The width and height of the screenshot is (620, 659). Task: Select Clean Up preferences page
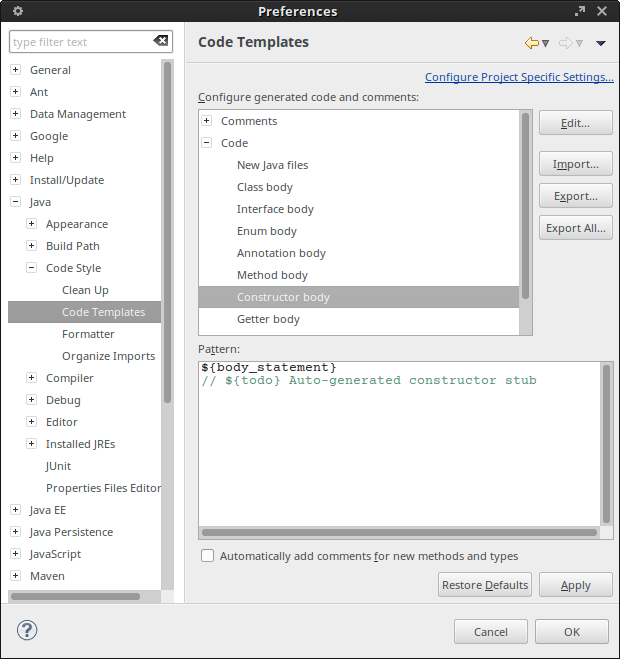[85, 290]
